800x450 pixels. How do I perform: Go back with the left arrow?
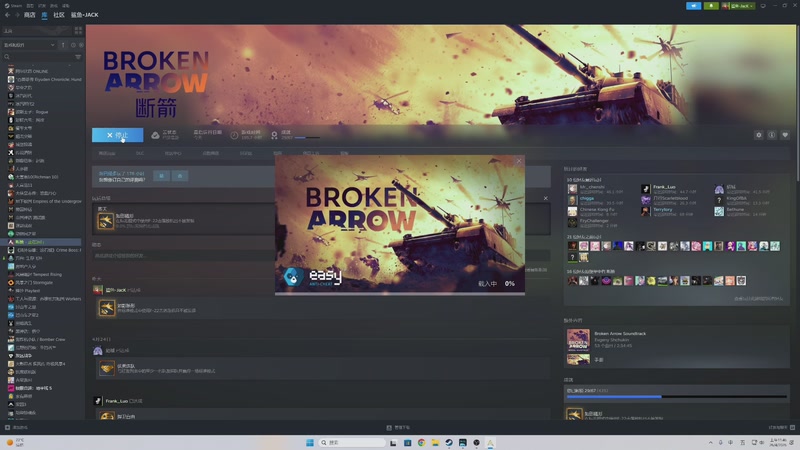[7, 15]
